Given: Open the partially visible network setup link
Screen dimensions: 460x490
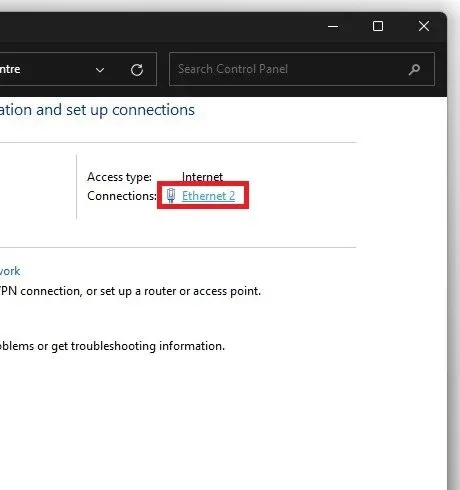Looking at the screenshot, I should 10,271.
